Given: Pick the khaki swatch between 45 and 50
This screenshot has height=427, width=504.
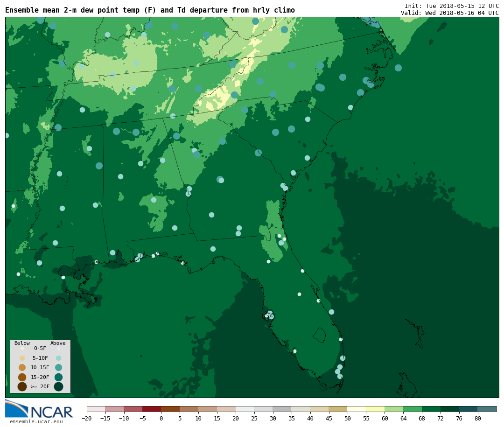Looking at the screenshot, I should pos(338,409).
